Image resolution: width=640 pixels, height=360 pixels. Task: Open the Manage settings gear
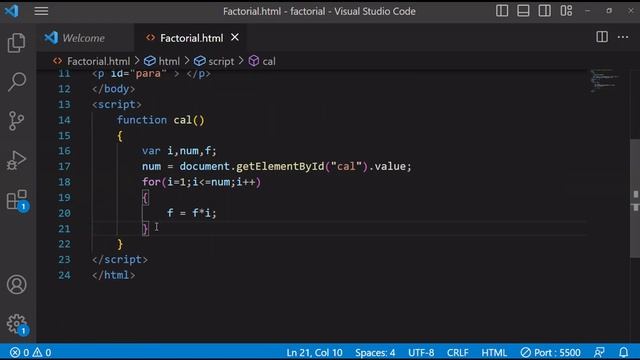point(17,324)
